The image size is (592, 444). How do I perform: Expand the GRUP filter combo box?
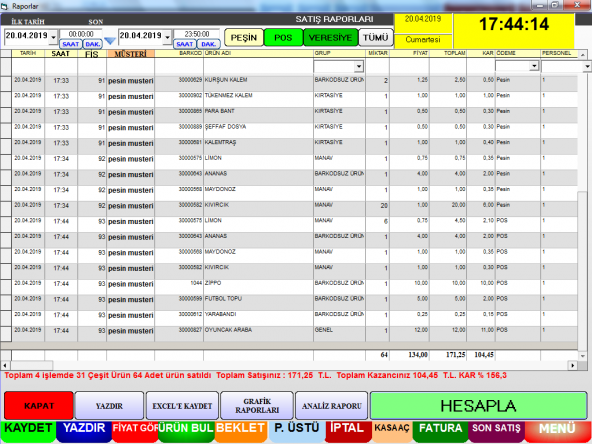point(359,67)
